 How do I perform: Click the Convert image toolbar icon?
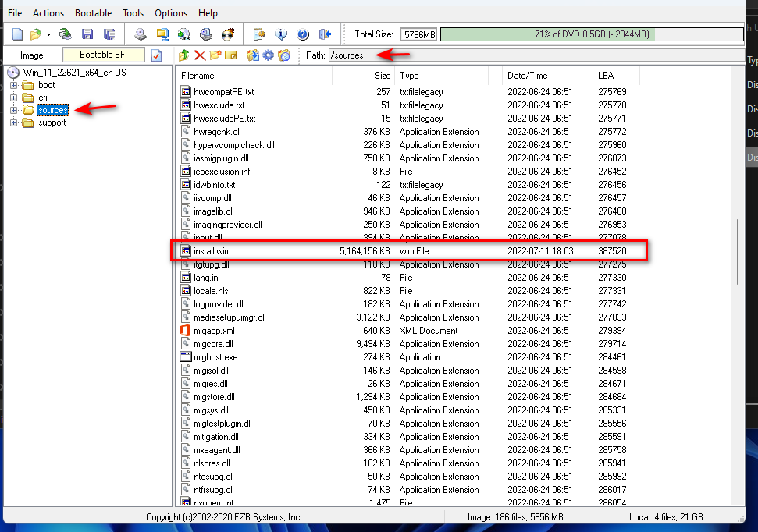coord(183,34)
